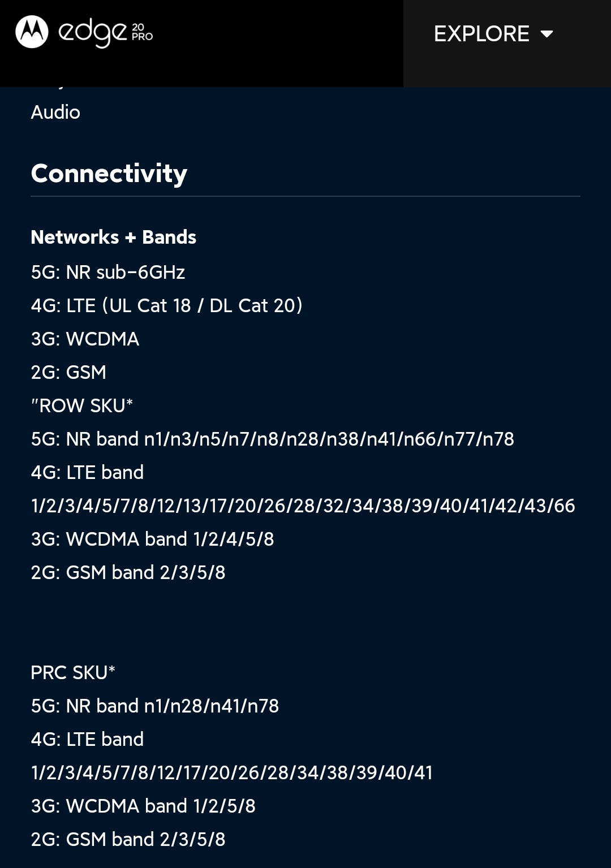Select the 5G NR band n1/n28/n41/n78 line
Image resolution: width=611 pixels, height=868 pixels.
coord(155,706)
